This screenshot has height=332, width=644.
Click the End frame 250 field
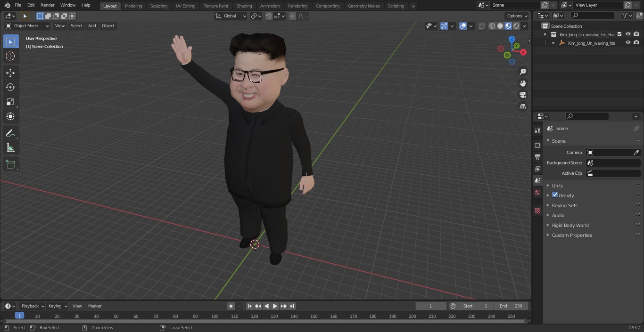[x=511, y=306]
